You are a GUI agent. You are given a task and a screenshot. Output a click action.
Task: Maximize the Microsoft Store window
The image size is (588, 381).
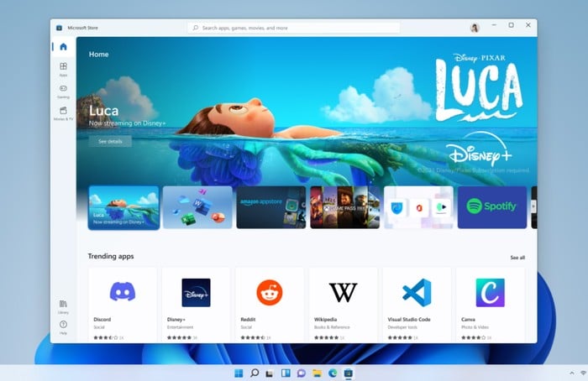point(511,25)
